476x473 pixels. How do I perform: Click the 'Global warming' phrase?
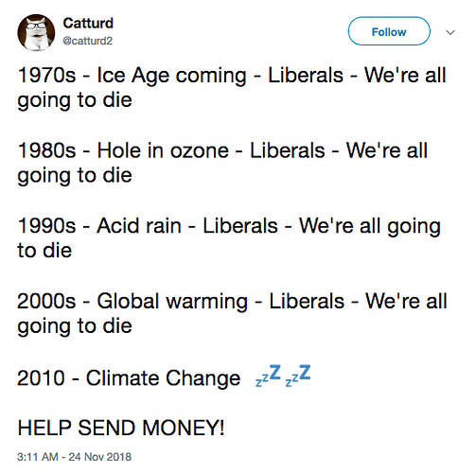click(x=172, y=302)
